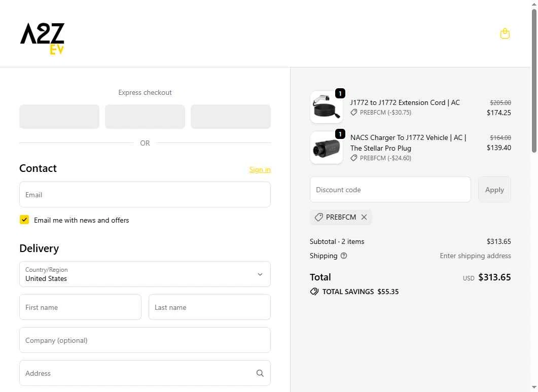Click the struck-through $164.00 price
Viewport: 538px width, 392px height.
tap(500, 137)
